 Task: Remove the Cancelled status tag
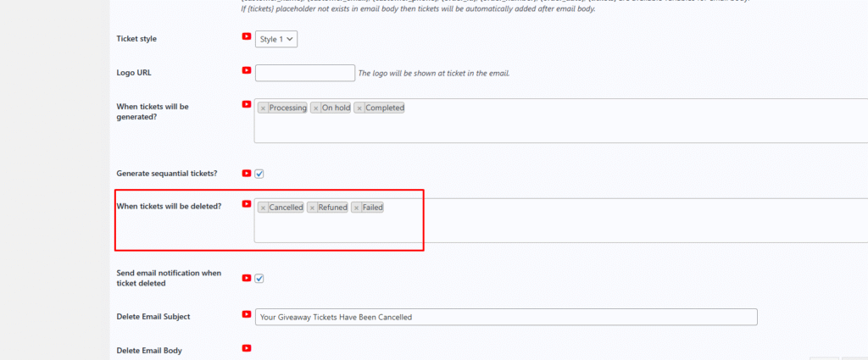point(263,208)
